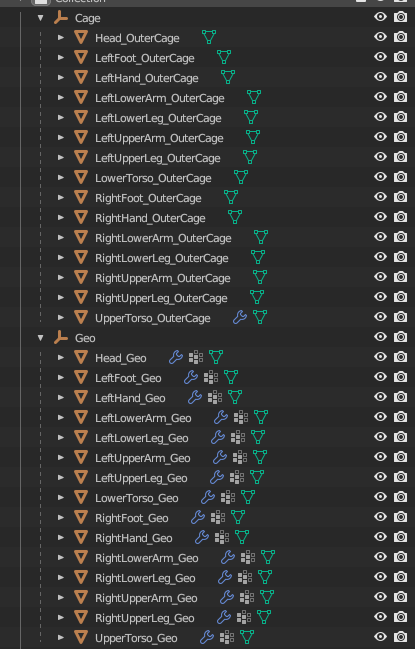This screenshot has height=649, width=415.
Task: Hide LeftHand_OuterCage in the viewport
Action: (380, 77)
